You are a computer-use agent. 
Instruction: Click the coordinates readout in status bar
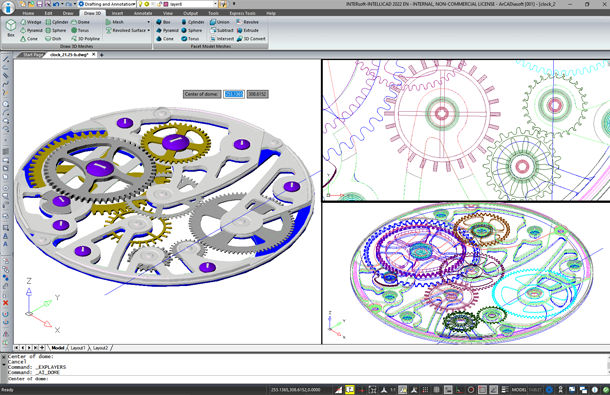coord(296,390)
